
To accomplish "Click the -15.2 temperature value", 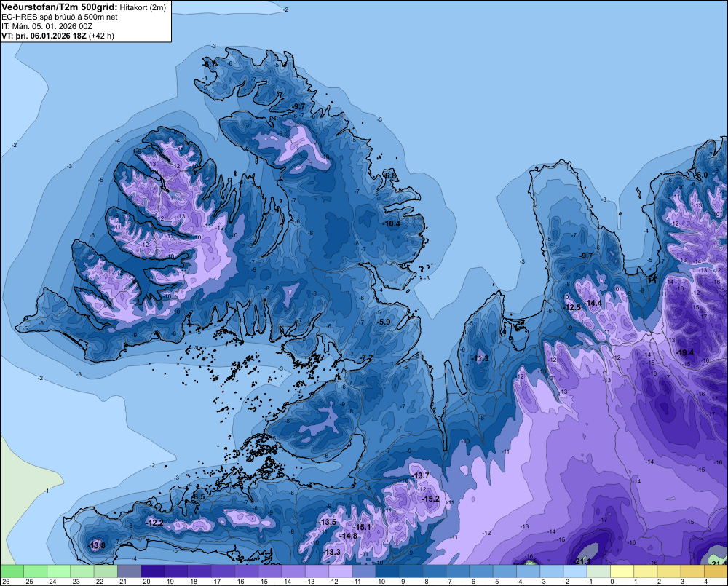I will pos(430,499).
